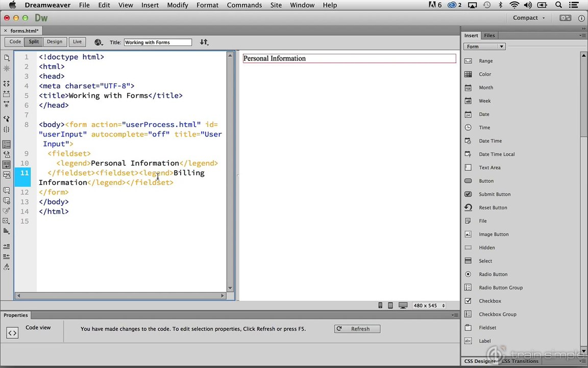Toggle Live view
Viewport: 588px width, 368px height.
click(77, 42)
